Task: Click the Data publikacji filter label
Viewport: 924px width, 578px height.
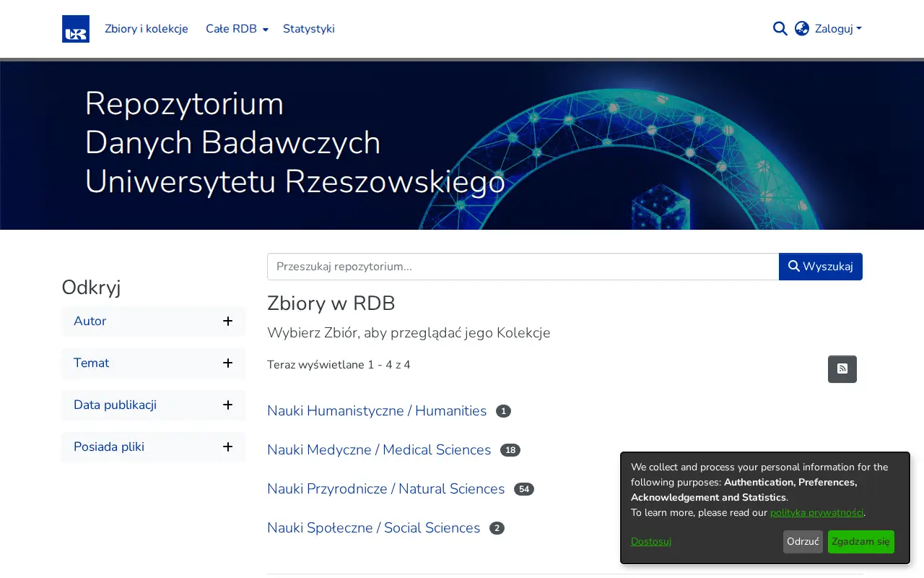Action: point(115,405)
